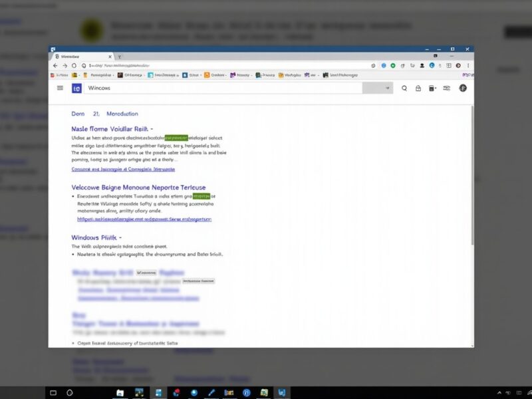Click the green highlighted word in first paragraph

176,138
